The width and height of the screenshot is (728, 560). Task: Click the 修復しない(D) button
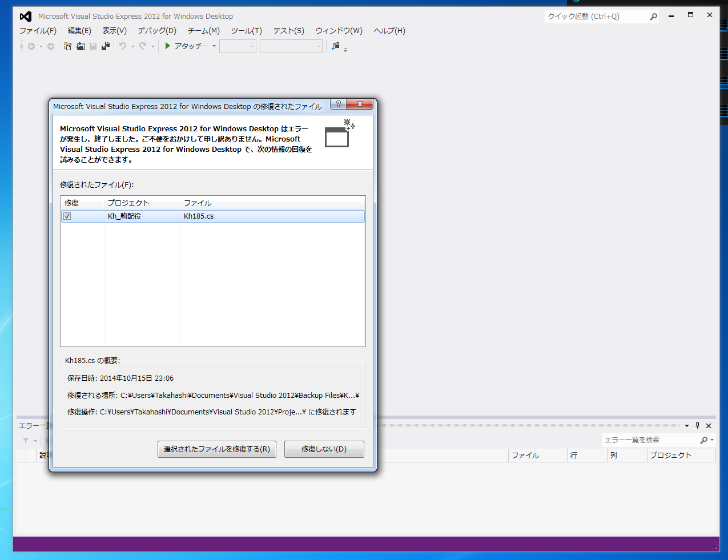click(x=324, y=449)
